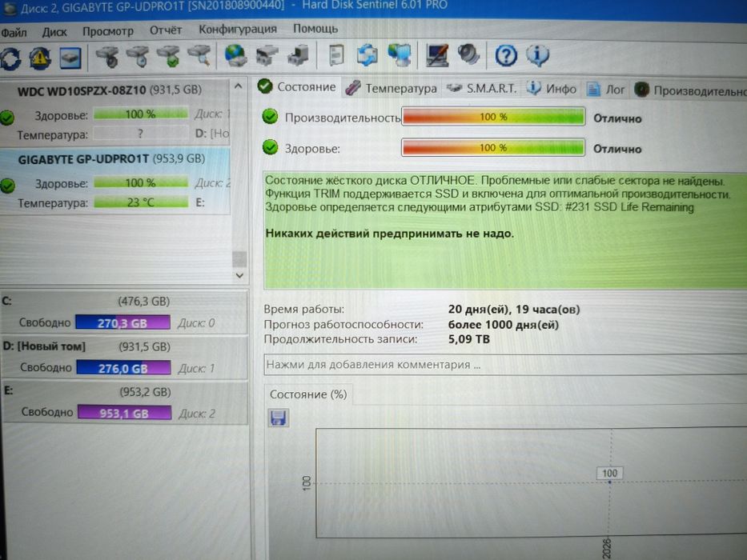Click the disk with printer icon
747x560 pixels.
[x=267, y=55]
